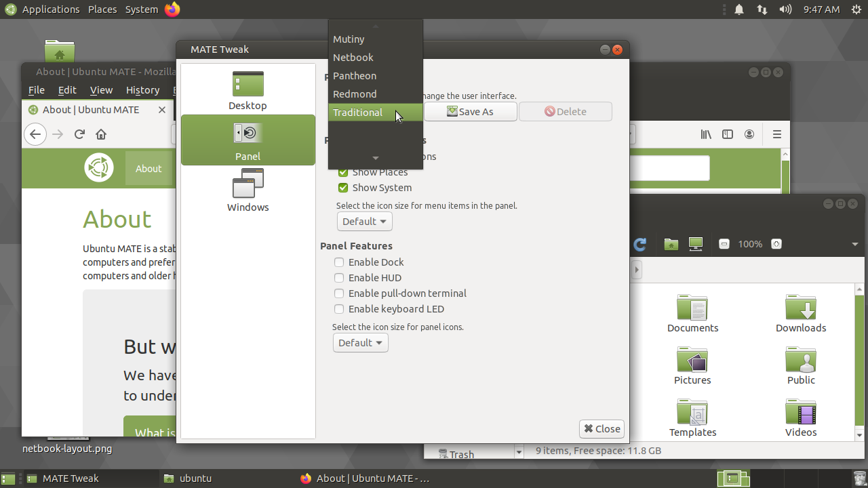Open Firefox library icon
Viewport: 868px width, 488px height.
(706, 134)
